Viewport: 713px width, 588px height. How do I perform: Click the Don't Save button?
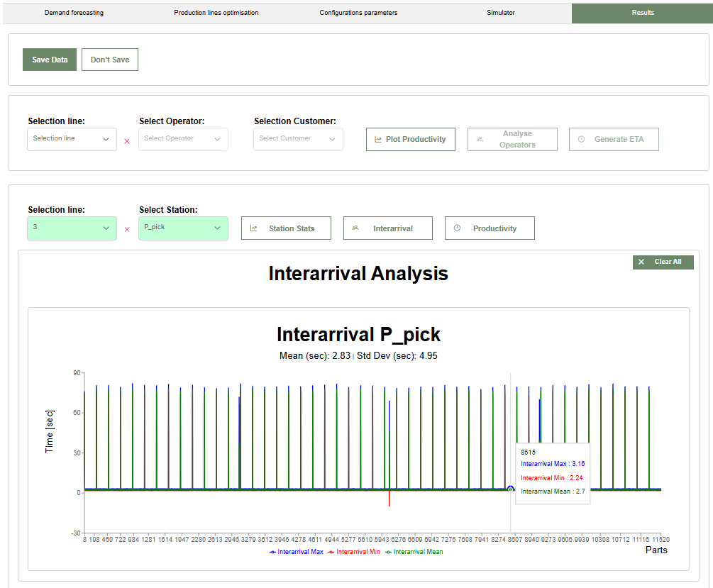tap(109, 60)
